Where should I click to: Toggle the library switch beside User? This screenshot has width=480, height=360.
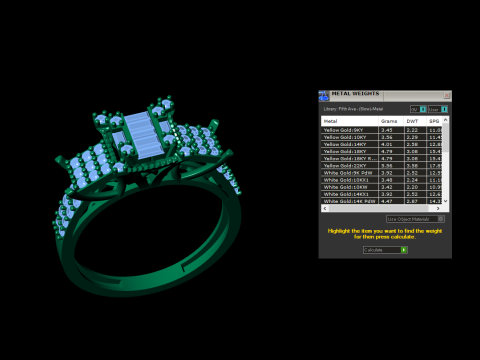coord(418,109)
